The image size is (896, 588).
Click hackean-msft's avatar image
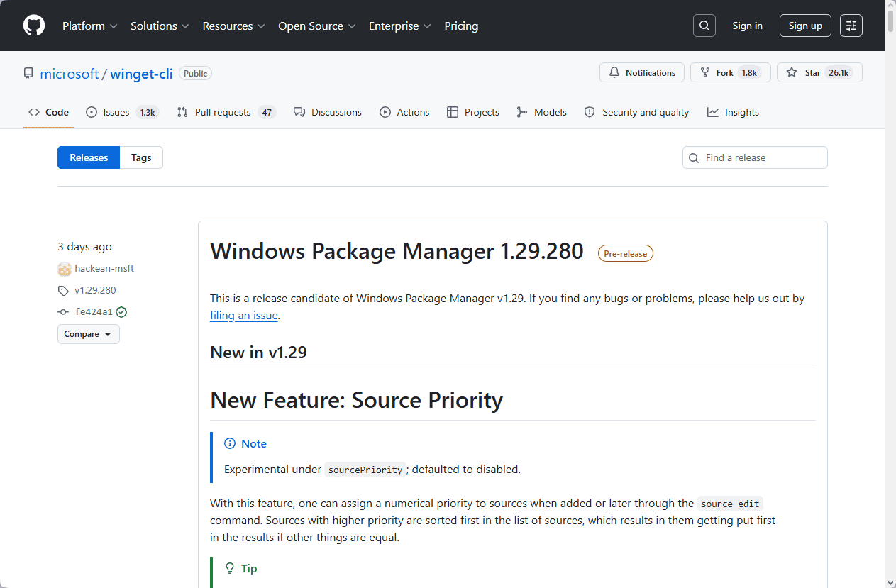(65, 269)
